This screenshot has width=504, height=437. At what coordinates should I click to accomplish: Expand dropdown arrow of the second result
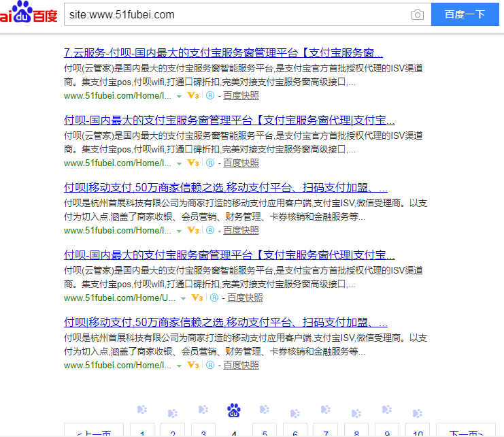(x=180, y=164)
